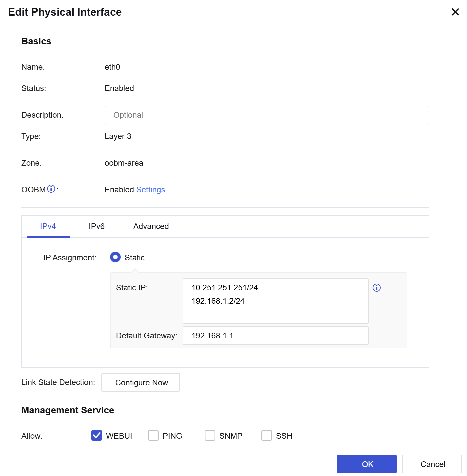Select the IPv4 tab

coord(48,226)
